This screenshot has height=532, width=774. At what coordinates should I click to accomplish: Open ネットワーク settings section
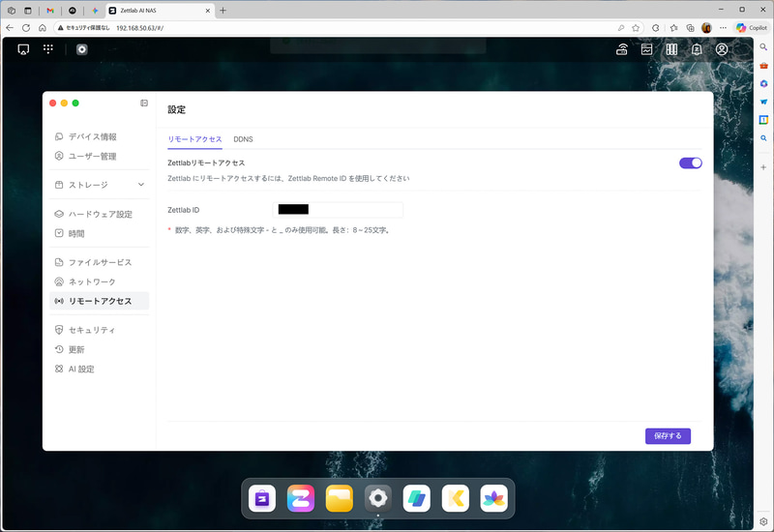point(99,281)
